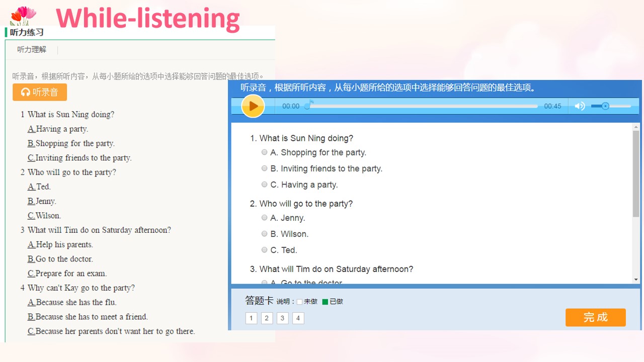Jump to question 3 in answer card

tap(283, 318)
